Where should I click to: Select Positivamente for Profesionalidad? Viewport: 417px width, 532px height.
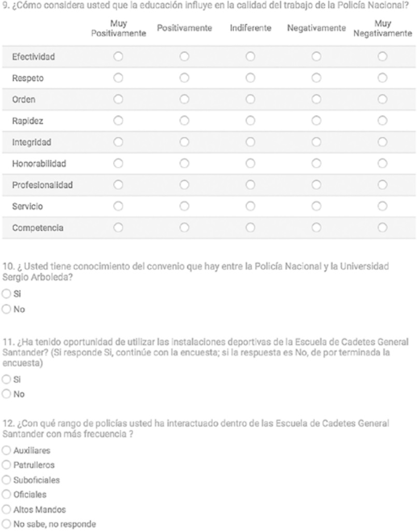(x=184, y=184)
